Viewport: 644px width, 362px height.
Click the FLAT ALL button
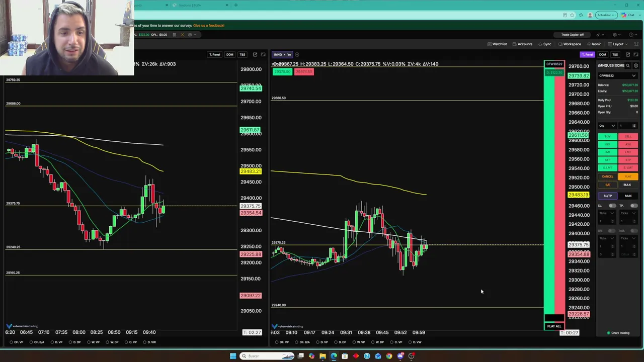[x=554, y=326]
